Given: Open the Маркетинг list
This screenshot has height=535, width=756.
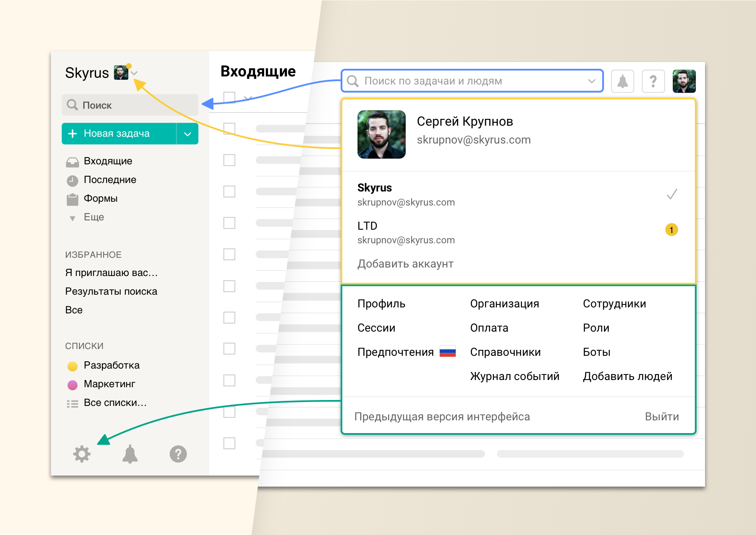Looking at the screenshot, I should point(110,384).
